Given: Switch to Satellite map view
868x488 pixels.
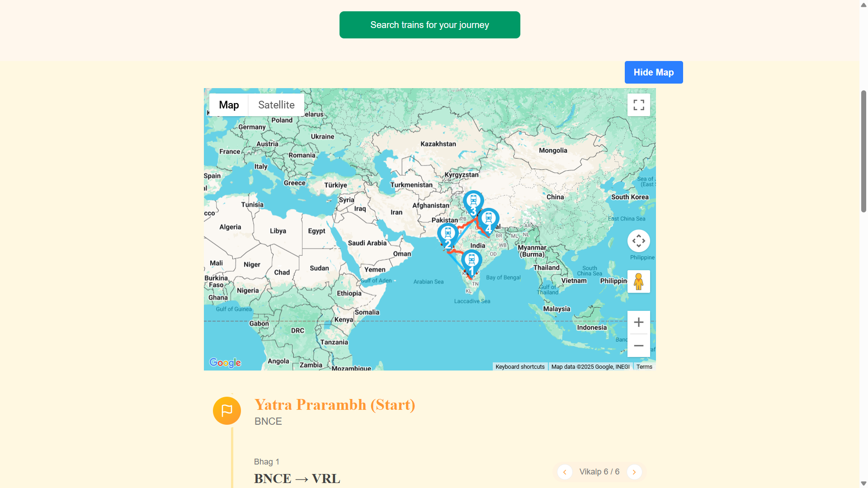Looking at the screenshot, I should click(x=276, y=105).
